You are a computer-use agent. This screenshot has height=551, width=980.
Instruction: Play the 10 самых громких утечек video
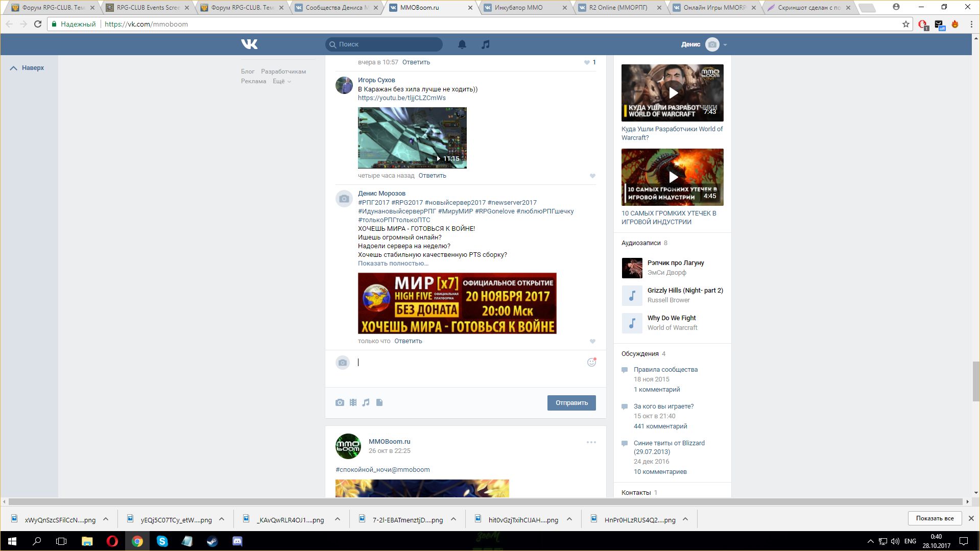673,177
